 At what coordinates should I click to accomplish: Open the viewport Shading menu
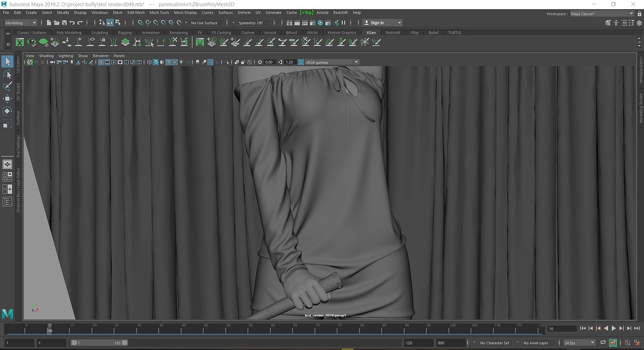coord(46,56)
